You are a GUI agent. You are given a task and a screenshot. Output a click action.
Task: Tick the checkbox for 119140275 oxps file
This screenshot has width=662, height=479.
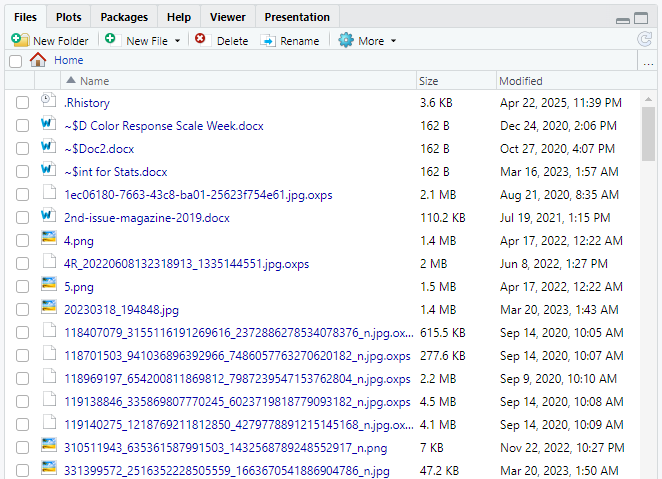tap(22, 425)
